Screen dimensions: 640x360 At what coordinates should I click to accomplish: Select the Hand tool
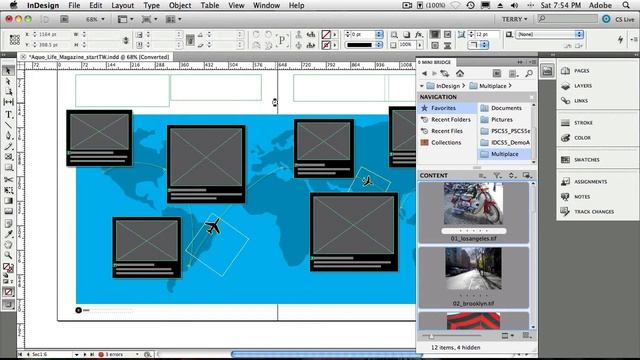[x=8, y=245]
